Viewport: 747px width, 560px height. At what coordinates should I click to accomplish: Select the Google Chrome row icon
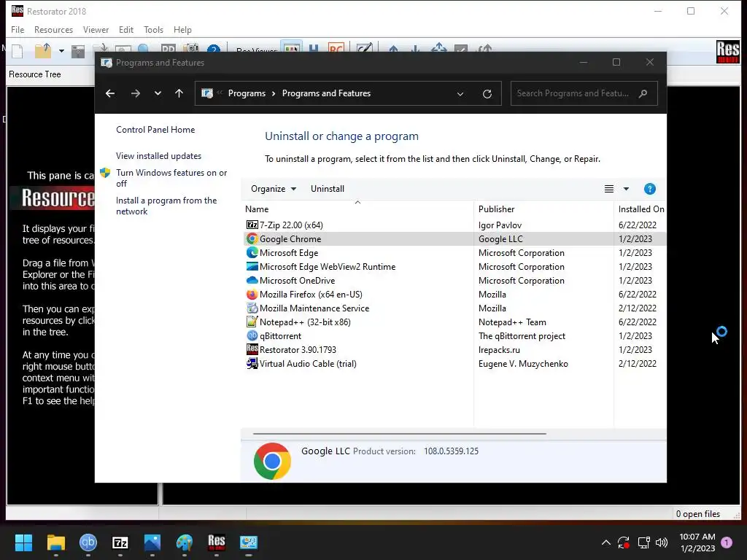click(252, 238)
